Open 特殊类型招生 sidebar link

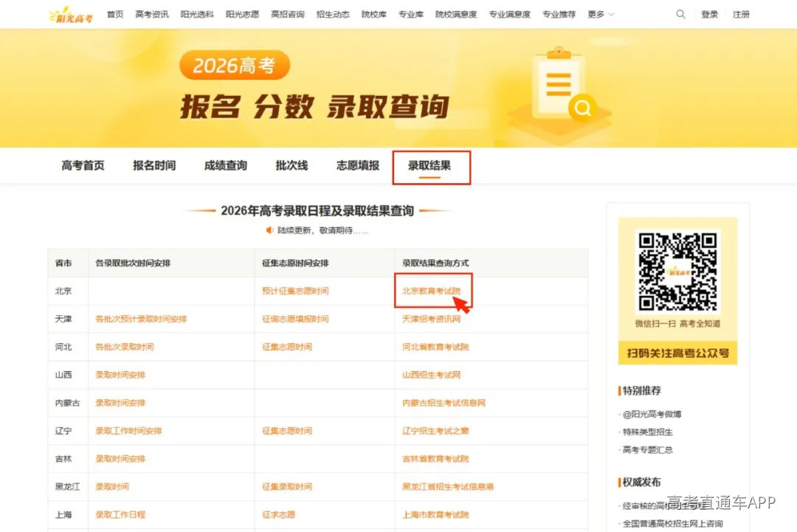coord(648,432)
